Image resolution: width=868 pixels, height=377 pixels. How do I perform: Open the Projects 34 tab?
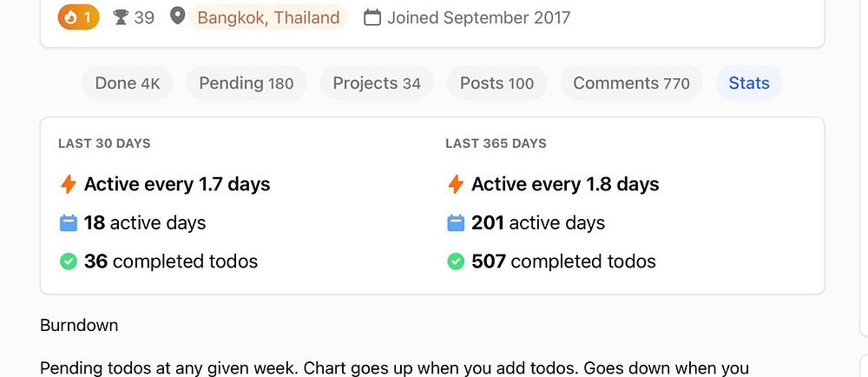377,83
